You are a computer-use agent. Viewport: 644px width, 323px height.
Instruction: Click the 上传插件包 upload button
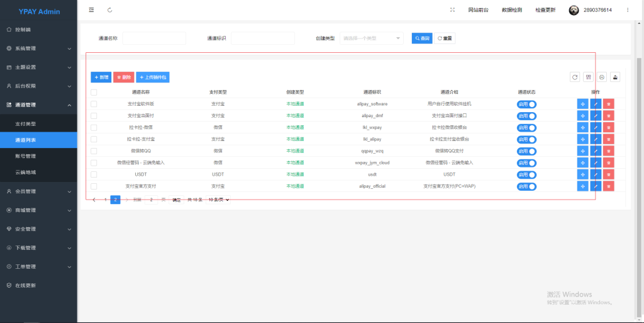point(153,77)
